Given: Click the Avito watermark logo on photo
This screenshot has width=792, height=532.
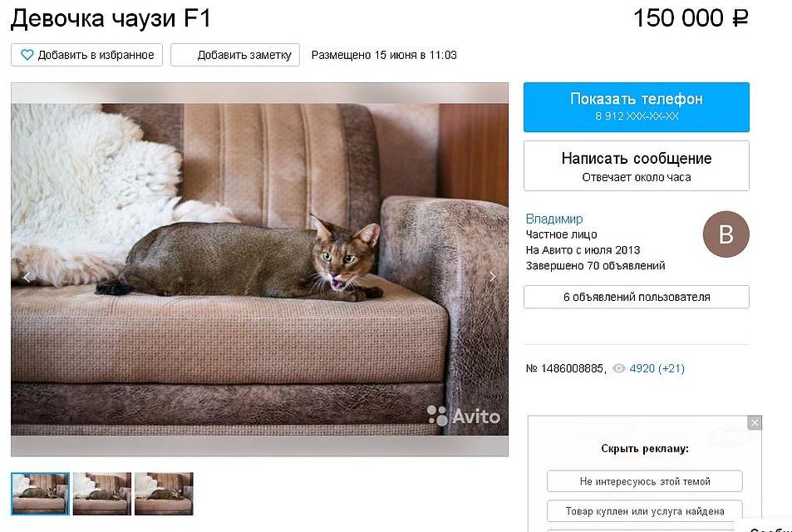Looking at the screenshot, I should (464, 416).
